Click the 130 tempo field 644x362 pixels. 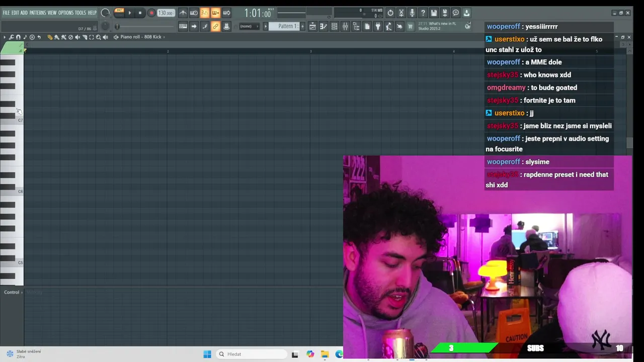click(x=166, y=13)
